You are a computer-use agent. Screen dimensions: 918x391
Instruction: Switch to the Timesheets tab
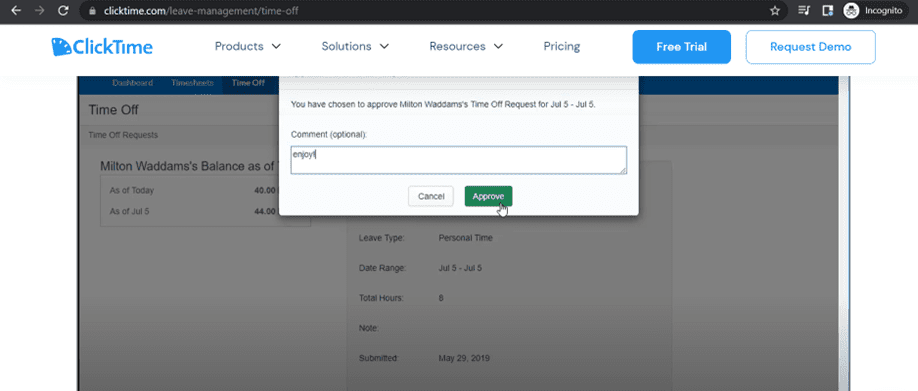pos(192,83)
